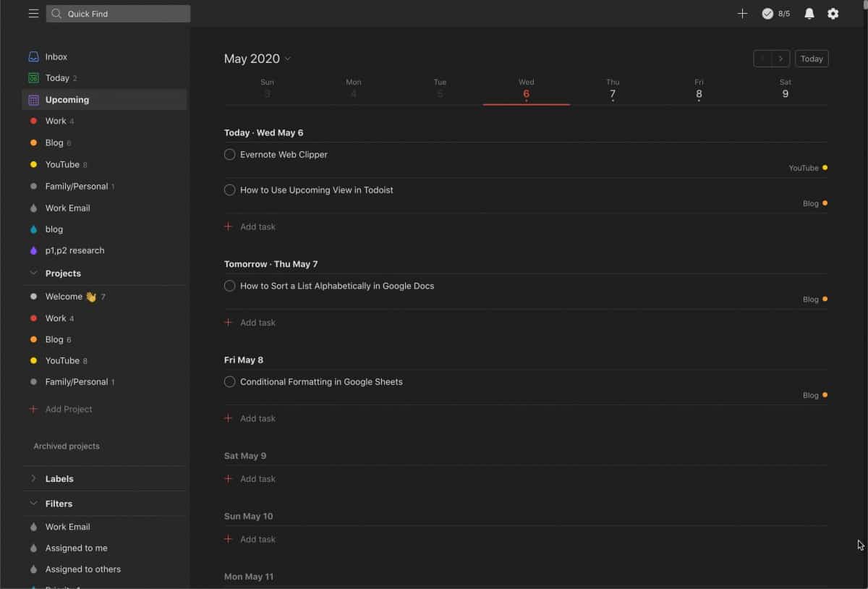
Task: Click the Upcoming calendar grid icon
Action: click(x=33, y=100)
